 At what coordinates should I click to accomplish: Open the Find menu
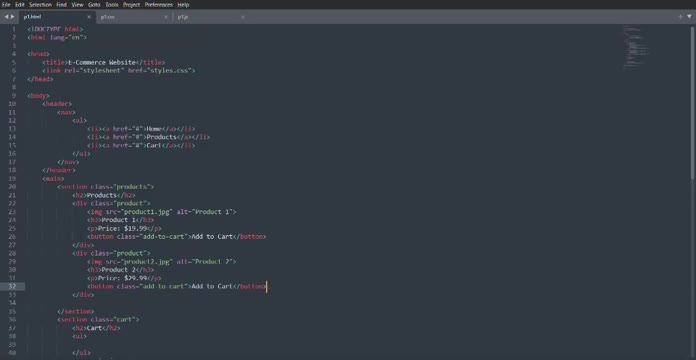61,5
